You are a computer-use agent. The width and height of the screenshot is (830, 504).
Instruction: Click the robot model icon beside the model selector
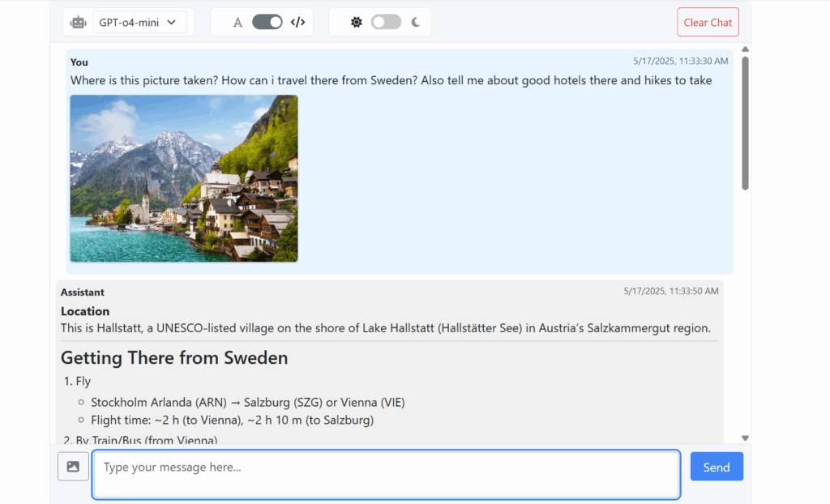click(x=77, y=22)
